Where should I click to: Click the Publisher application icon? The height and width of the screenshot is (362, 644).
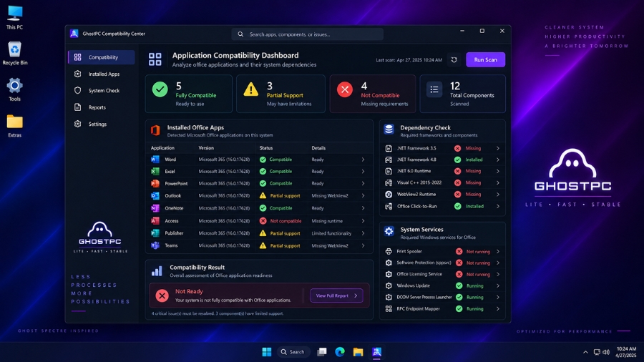point(155,233)
